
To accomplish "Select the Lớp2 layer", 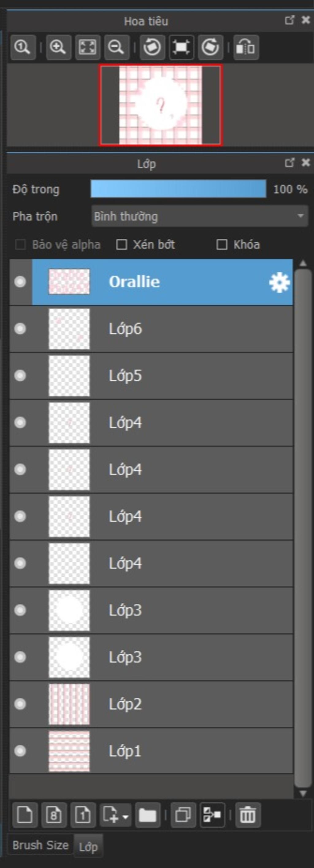I will click(x=151, y=704).
